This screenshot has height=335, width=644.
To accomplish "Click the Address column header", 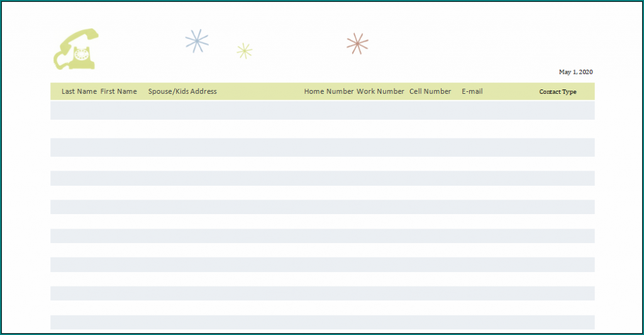I will point(204,91).
